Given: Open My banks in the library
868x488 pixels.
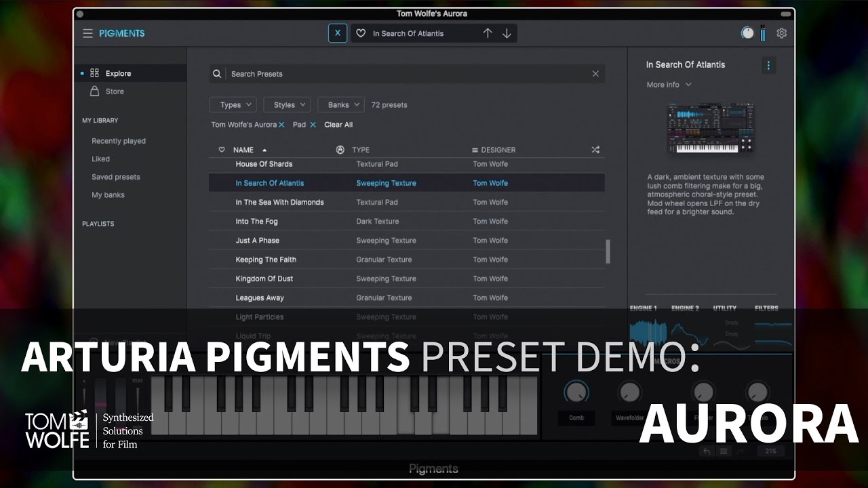Looking at the screenshot, I should (108, 195).
